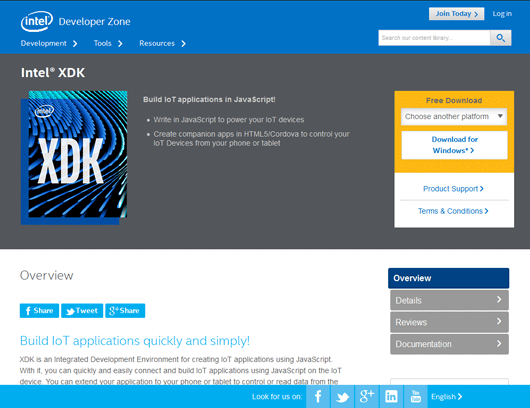This screenshot has width=530, height=408.
Task: Click the Join Today button
Action: 456,14
